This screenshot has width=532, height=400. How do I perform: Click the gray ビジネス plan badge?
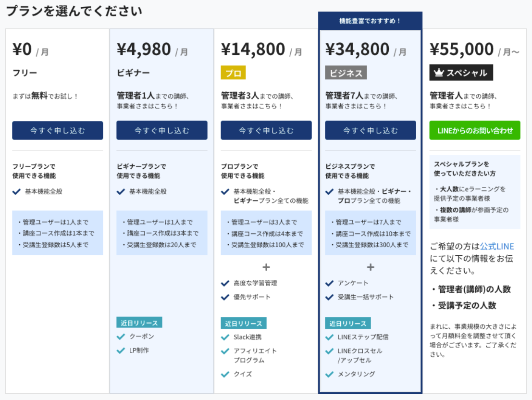point(346,73)
